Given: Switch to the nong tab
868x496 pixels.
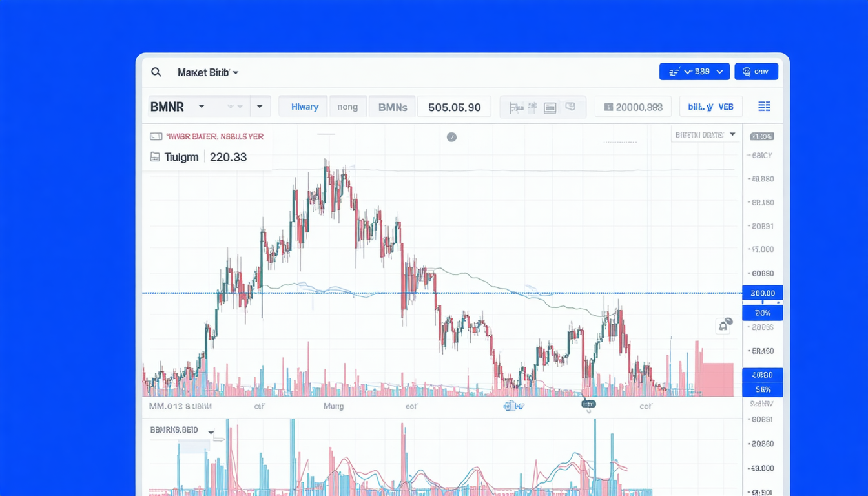Looking at the screenshot, I should point(347,107).
